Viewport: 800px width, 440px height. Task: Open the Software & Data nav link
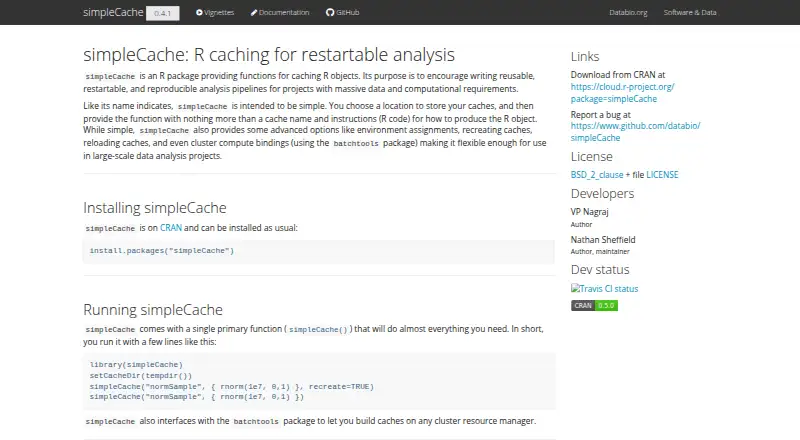[690, 12]
